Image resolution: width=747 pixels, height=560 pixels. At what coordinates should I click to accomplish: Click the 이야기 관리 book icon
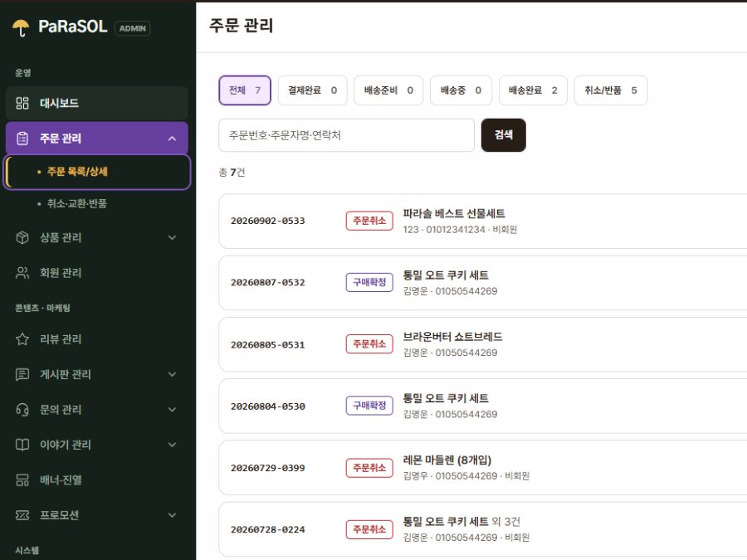click(x=22, y=445)
